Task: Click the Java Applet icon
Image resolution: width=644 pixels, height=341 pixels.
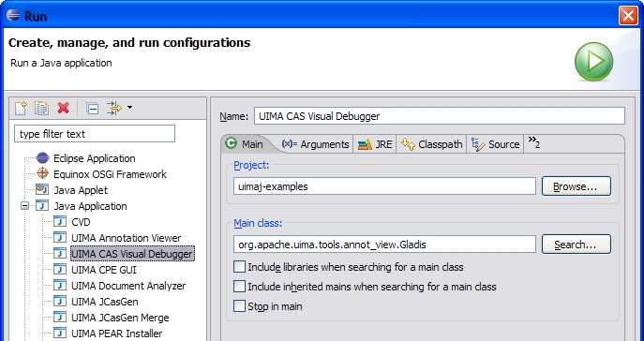Action: 42,189
